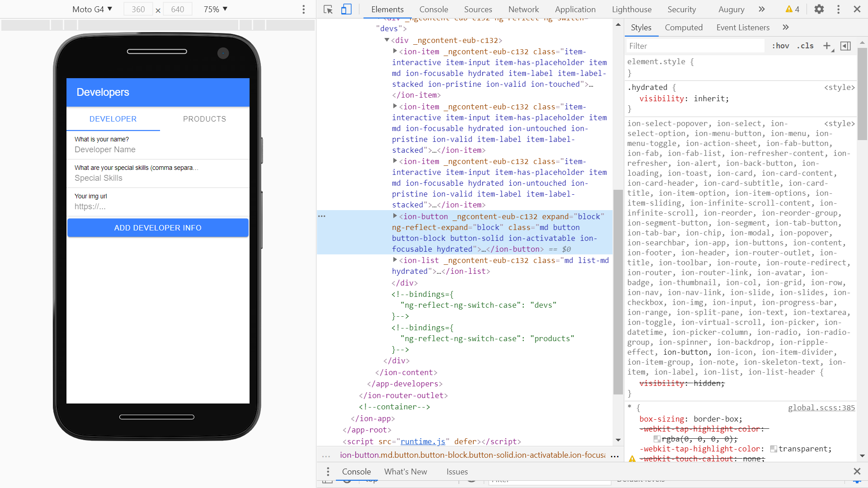Toggle the .cls class editor

click(x=807, y=46)
